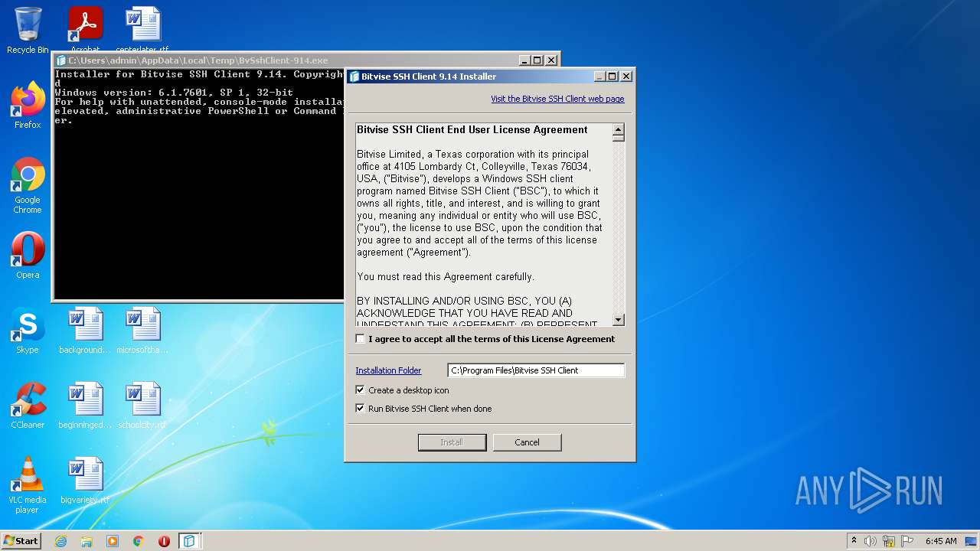
Task: Launch the Google Chrome desktop shortcut
Action: pos(28,186)
